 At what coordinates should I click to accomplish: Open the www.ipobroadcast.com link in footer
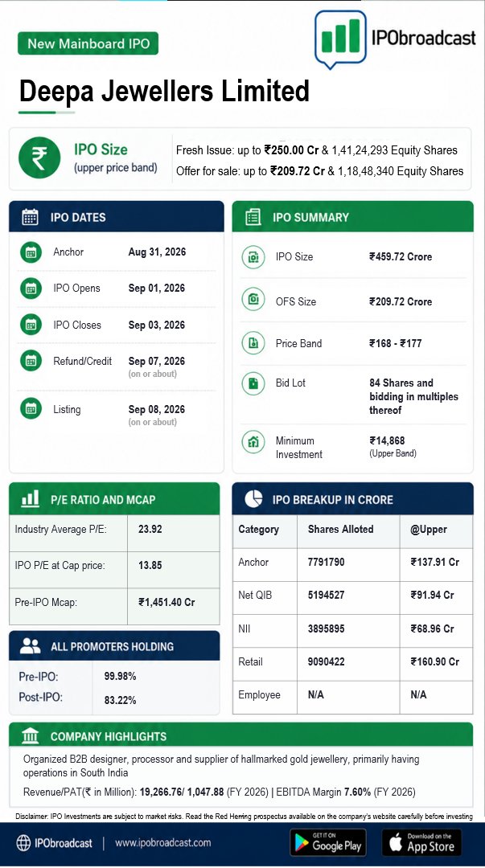pyautogui.click(x=163, y=842)
